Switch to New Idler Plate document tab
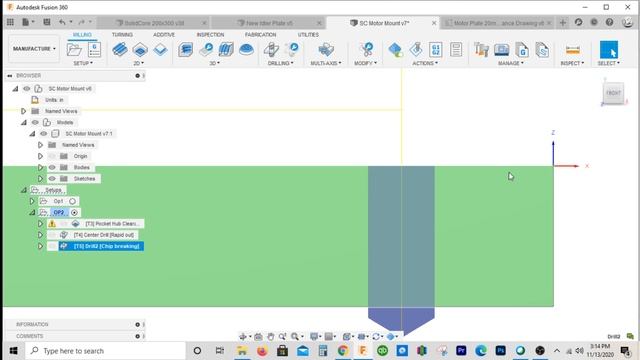Image resolution: width=640 pixels, height=360 pixels. 269,23
